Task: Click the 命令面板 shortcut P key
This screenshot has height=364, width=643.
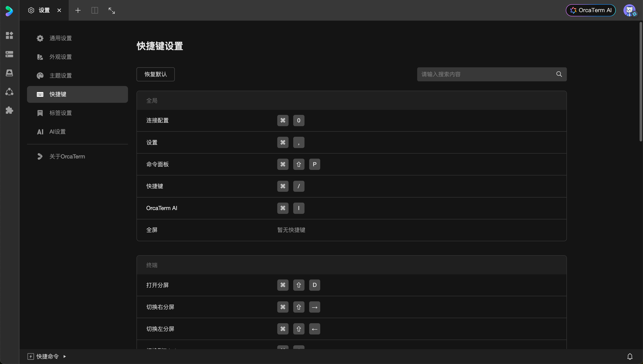Action: click(314, 164)
